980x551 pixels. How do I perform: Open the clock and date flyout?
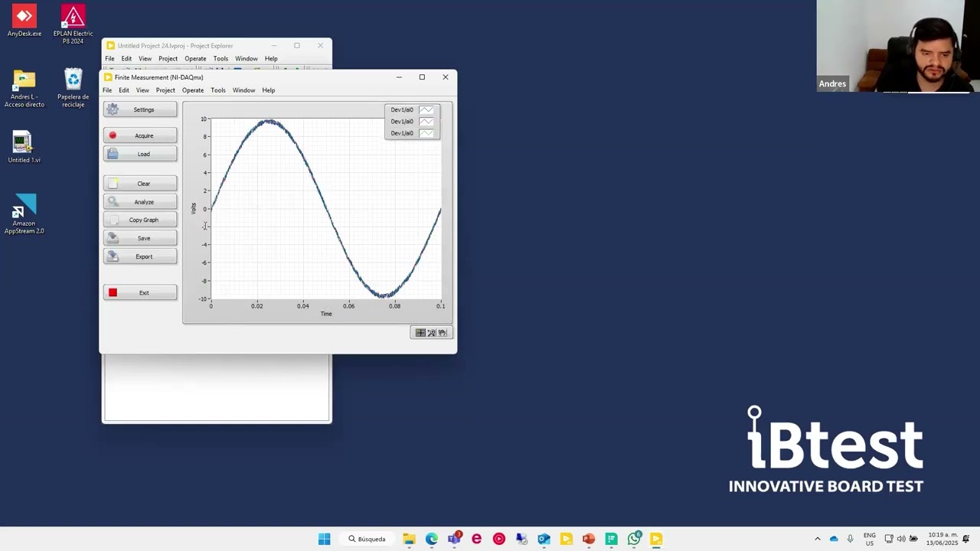(942, 539)
